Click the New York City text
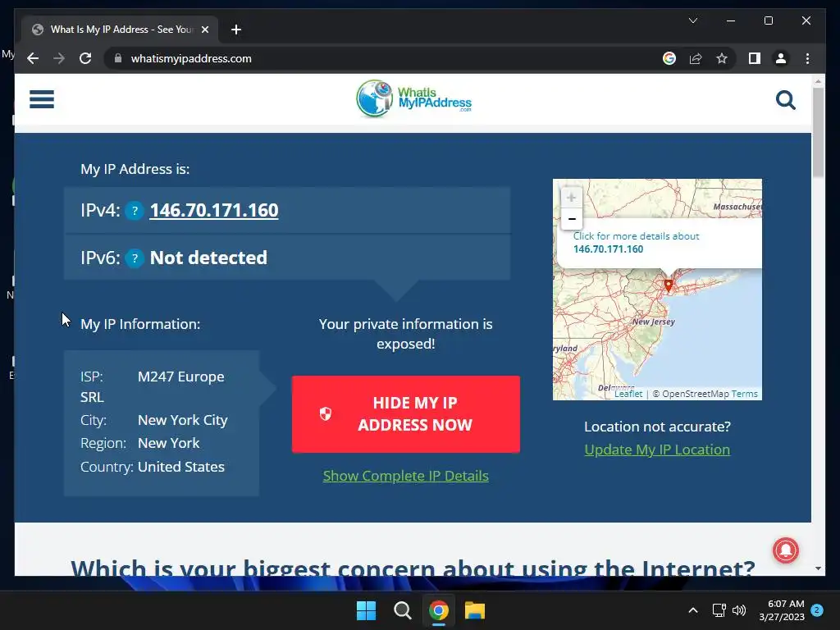Screen dimensions: 840x630 183,420
